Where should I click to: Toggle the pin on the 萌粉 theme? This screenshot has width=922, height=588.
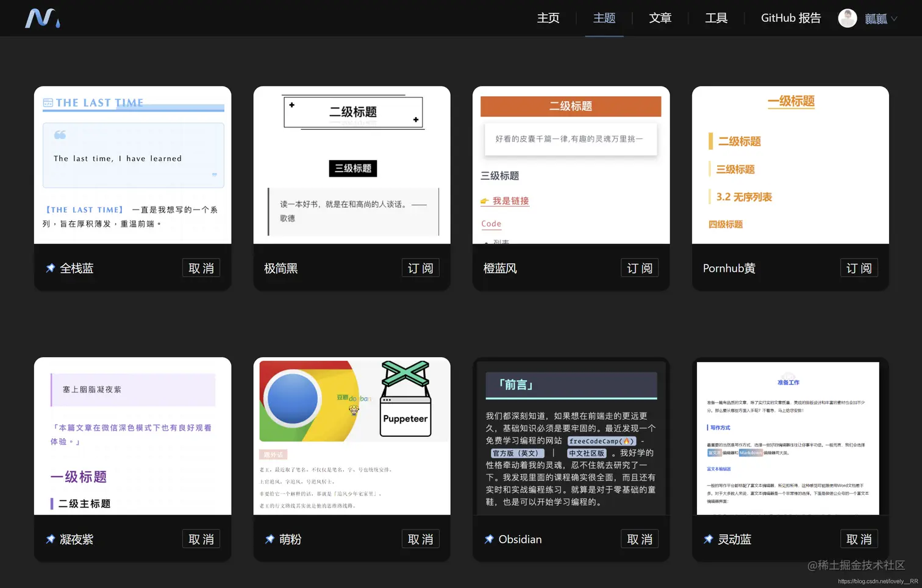pyautogui.click(x=269, y=539)
